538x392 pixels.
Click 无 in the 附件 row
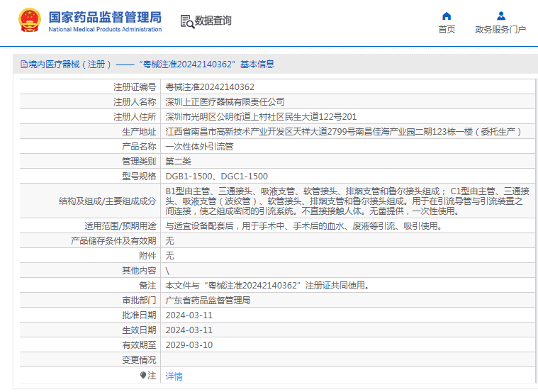[169, 256]
